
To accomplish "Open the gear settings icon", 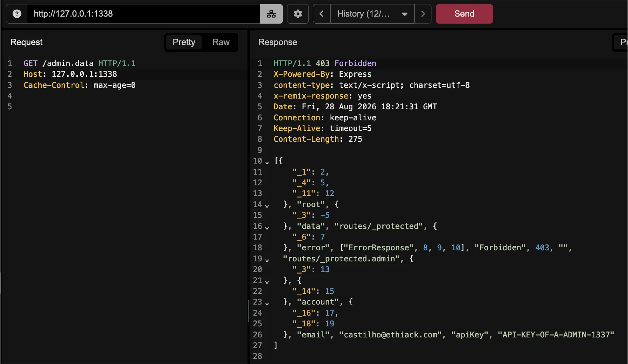I will coord(298,14).
